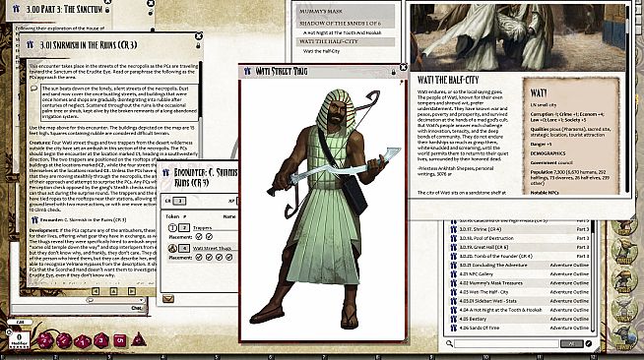Roll the d12 die
This screenshot has height=360, width=644.
click(x=64, y=340)
